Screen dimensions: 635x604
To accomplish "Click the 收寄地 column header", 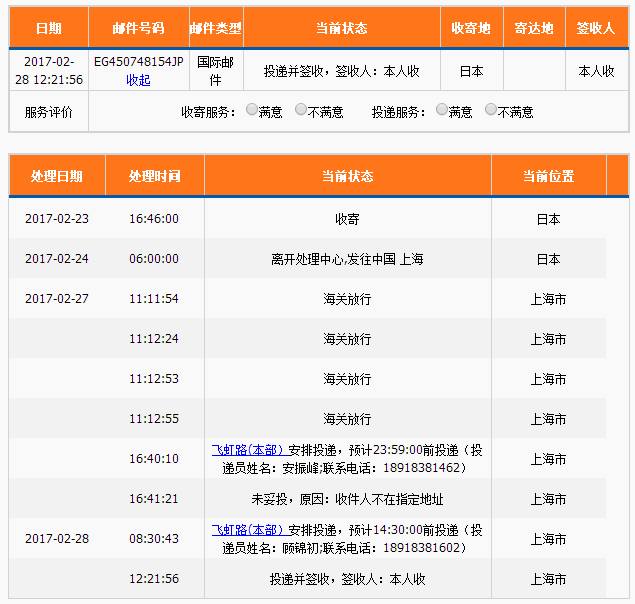I will pyautogui.click(x=471, y=28).
